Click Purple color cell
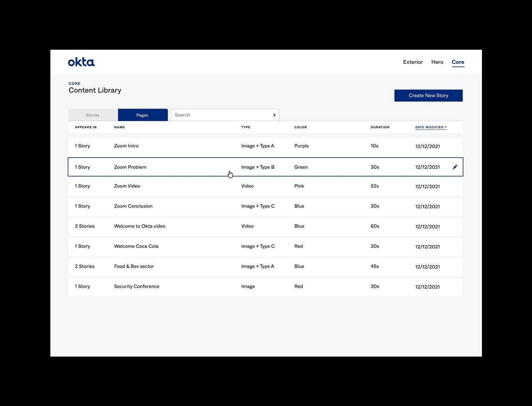Image resolution: width=532 pixels, height=406 pixels. [x=301, y=146]
